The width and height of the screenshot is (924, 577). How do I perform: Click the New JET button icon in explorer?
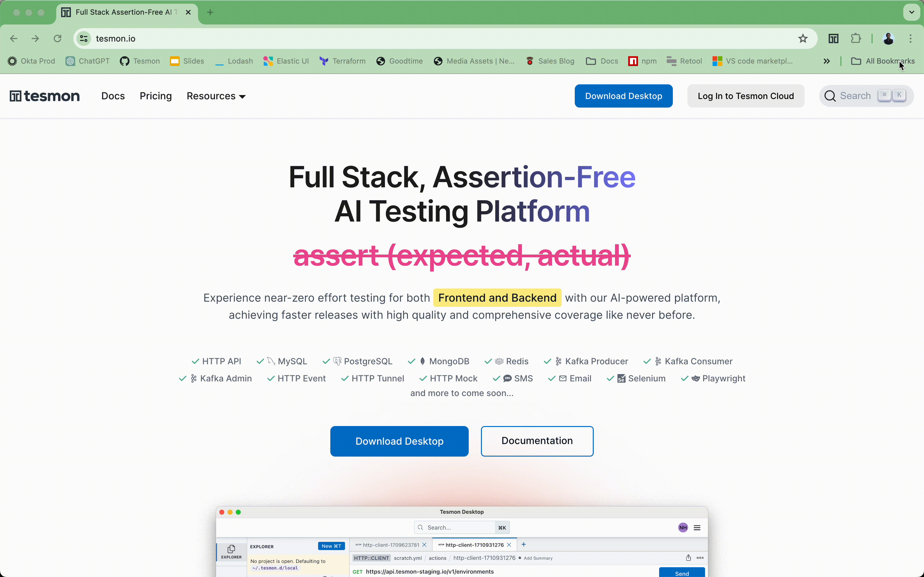point(331,546)
